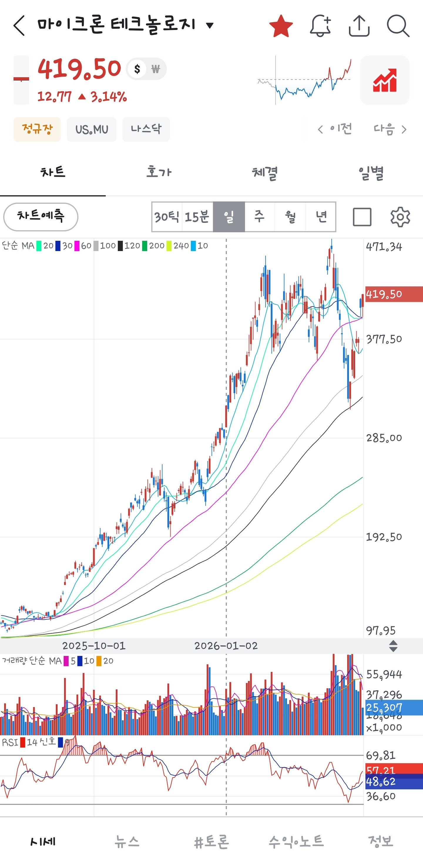Tap the 285.00 price axis label
The height and width of the screenshot is (868, 423).
[384, 438]
